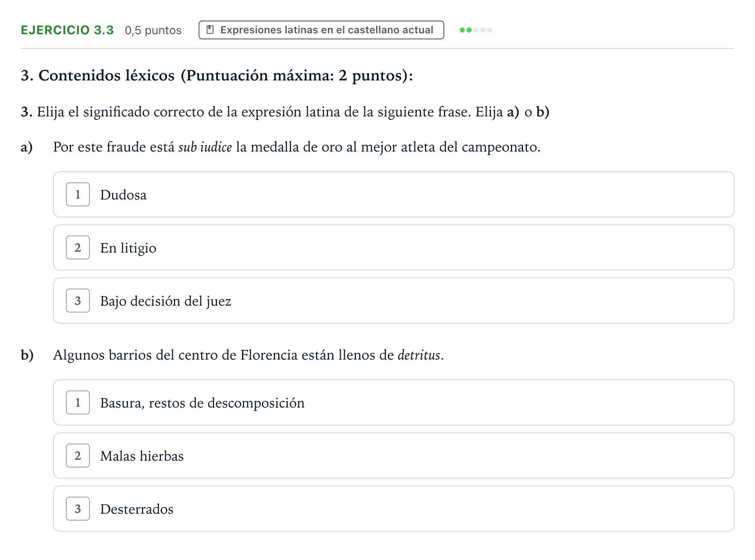Screen dimensions: 755x560
Task: Choose 'Bajo decisión del juez' answer
Action: click(393, 301)
